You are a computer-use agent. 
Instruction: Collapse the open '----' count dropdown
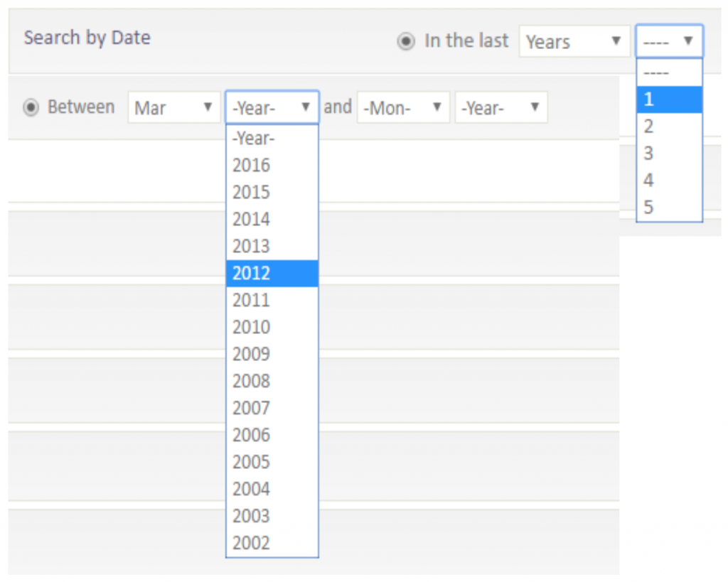(x=669, y=41)
